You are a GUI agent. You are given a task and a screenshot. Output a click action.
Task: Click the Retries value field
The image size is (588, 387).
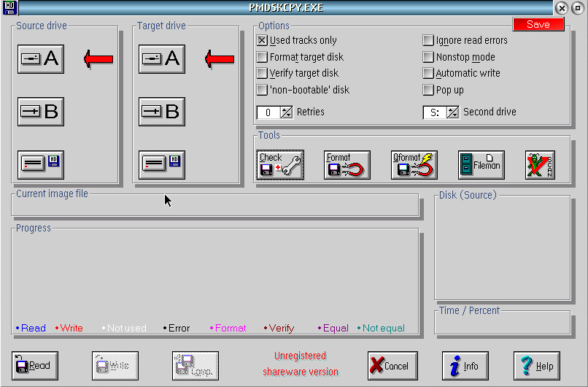pos(268,112)
